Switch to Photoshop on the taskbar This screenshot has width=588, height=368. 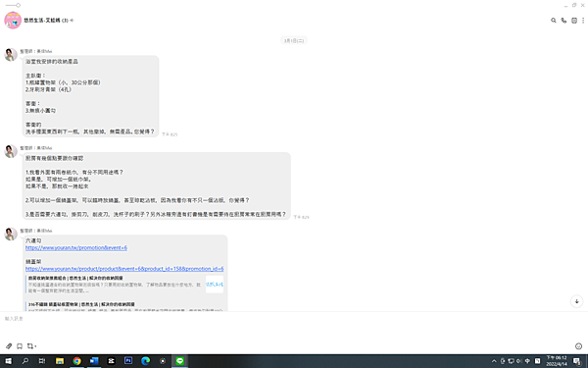click(x=128, y=361)
